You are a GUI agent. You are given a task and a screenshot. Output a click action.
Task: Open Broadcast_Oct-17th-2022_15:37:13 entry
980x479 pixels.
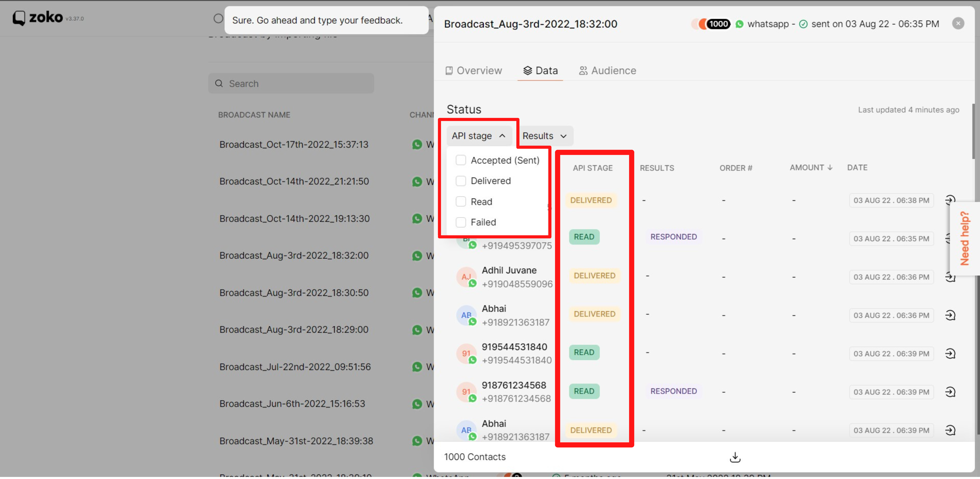[x=294, y=145]
